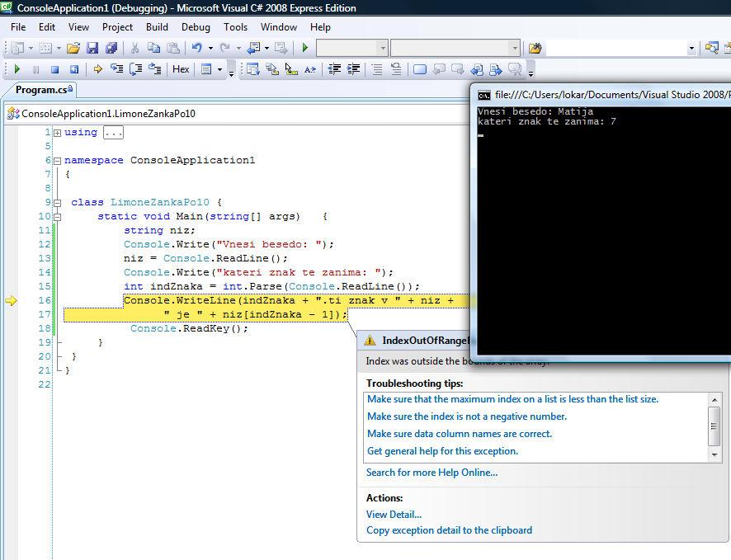
Task: Open the debug windows dropdown arrow beside Hex
Action: 219,69
